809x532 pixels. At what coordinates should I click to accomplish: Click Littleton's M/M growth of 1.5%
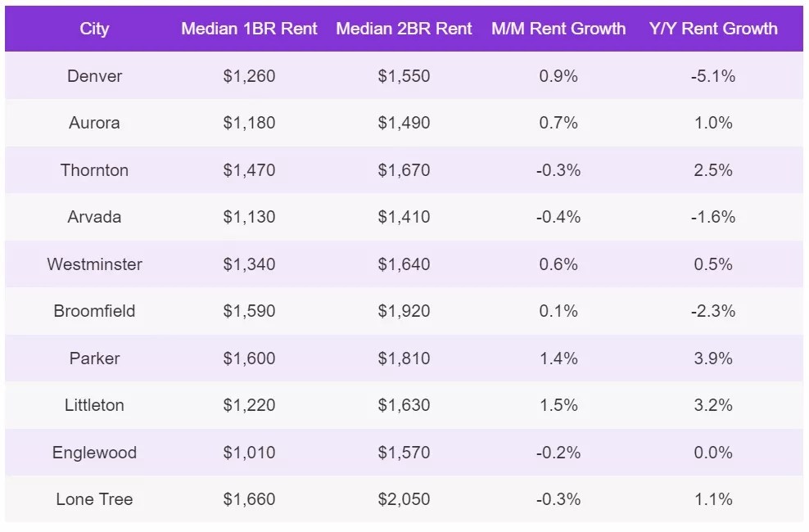[558, 405]
